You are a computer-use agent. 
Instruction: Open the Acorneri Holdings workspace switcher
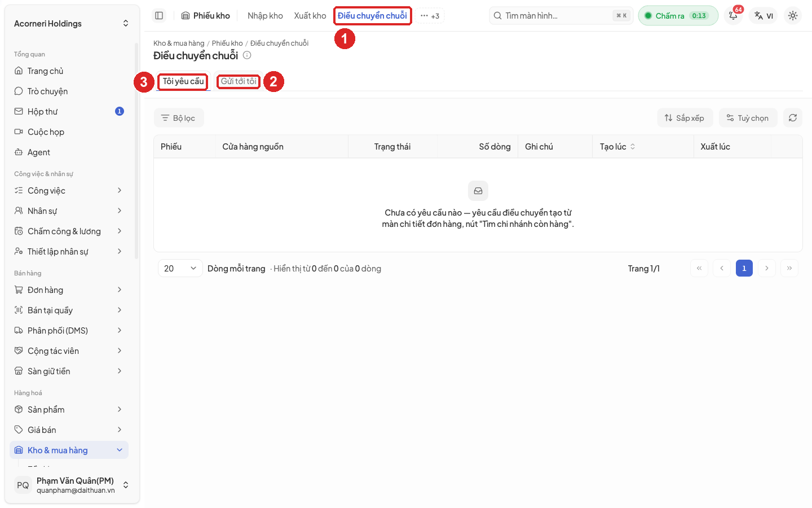[72, 24]
